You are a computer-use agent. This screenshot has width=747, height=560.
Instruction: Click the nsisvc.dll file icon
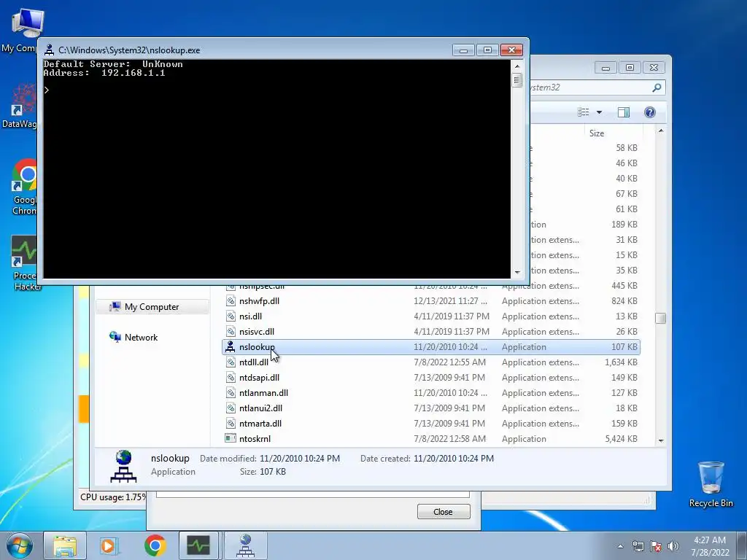pyautogui.click(x=231, y=332)
